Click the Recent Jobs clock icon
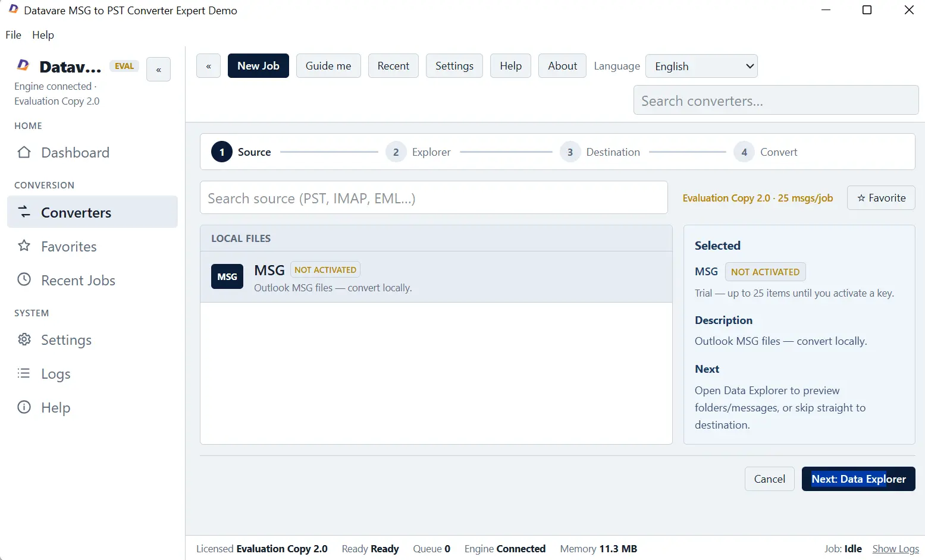925x560 pixels. tap(24, 279)
